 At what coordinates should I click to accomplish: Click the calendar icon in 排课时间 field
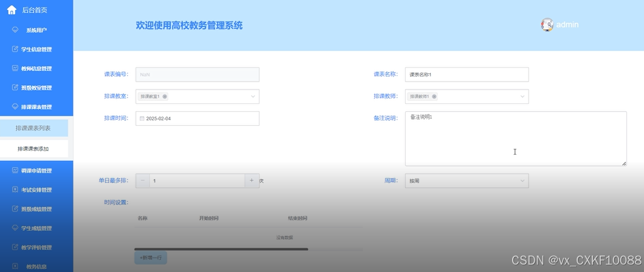[142, 118]
